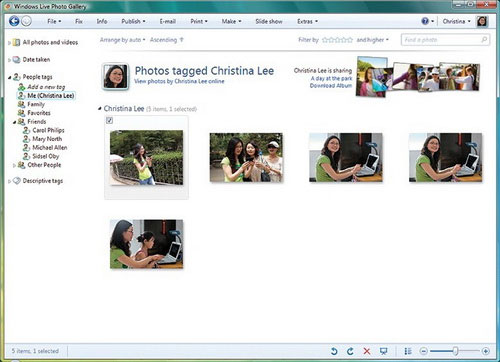Click the Descriptive tags icon
Screen dimensions: 500x362
pos(17,181)
